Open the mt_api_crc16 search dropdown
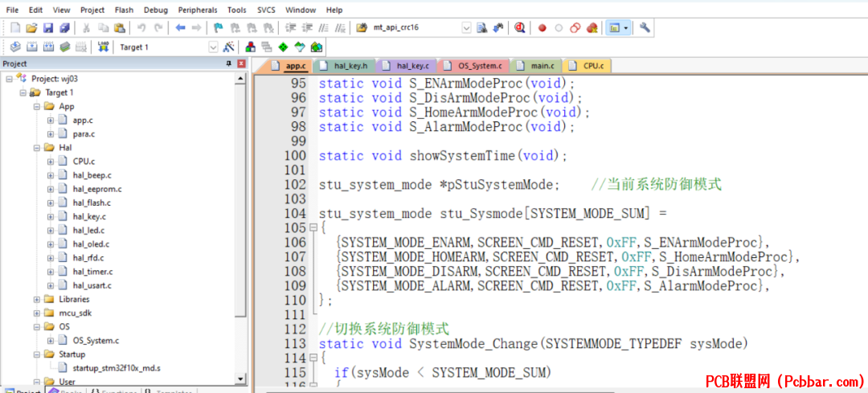Image resolution: width=868 pixels, height=393 pixels. 466,27
